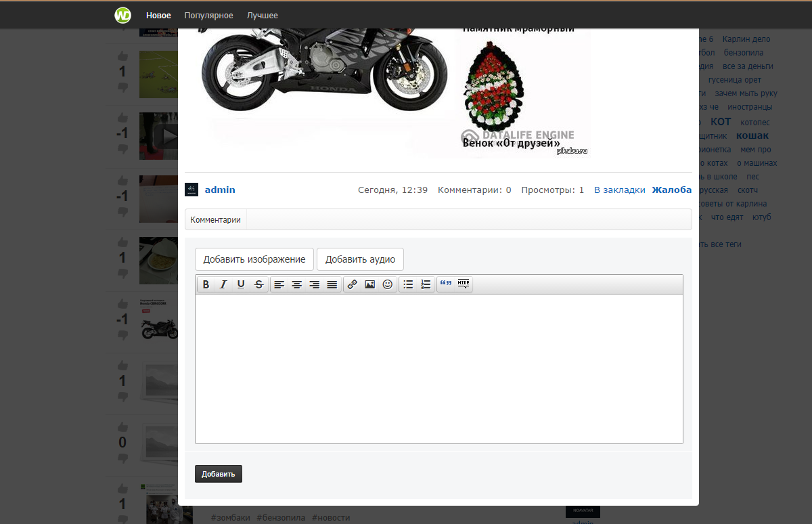This screenshot has width=812, height=524.
Task: Insert a hyperlink via chain icon
Action: click(352, 285)
